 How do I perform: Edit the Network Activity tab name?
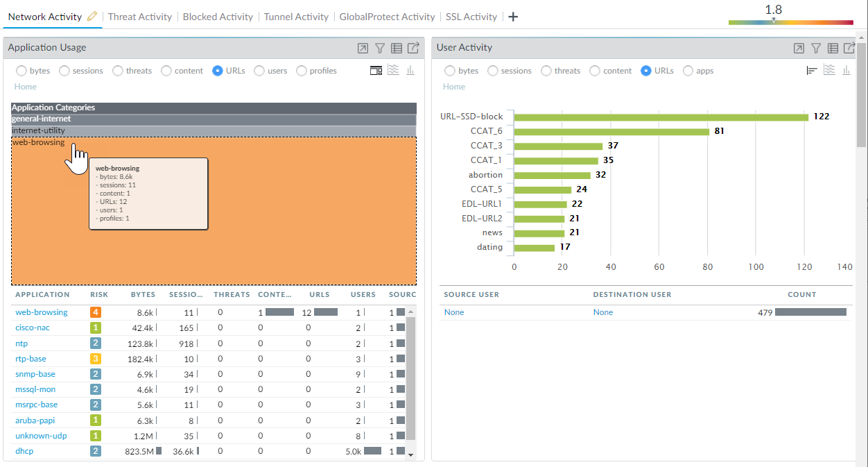(92, 17)
